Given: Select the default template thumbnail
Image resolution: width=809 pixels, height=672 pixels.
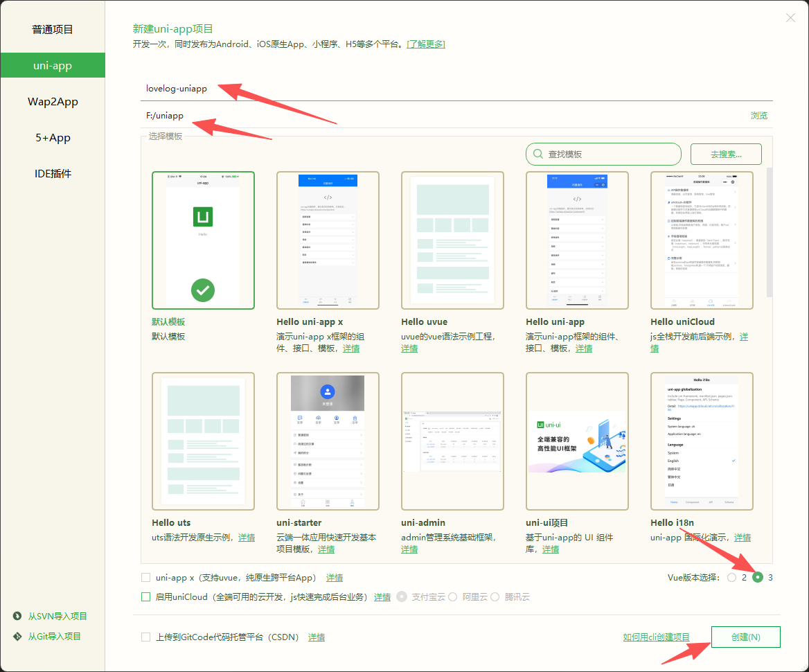Looking at the screenshot, I should tap(203, 240).
